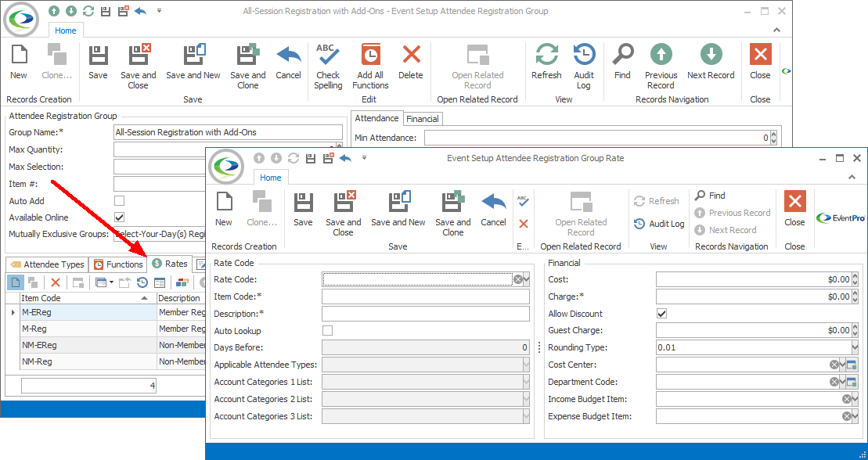Click Cancel arrow in Group Rate window ribbon
Image resolution: width=868 pixels, height=460 pixels.
(493, 210)
